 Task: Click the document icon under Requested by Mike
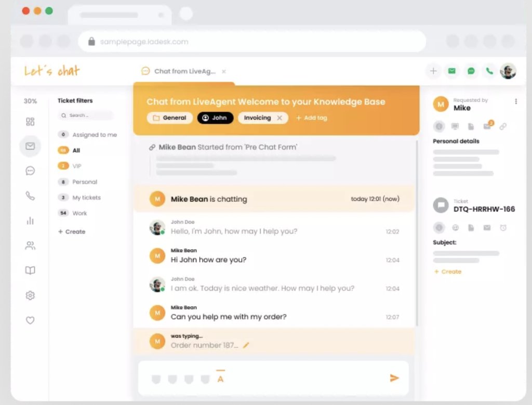tap(471, 126)
